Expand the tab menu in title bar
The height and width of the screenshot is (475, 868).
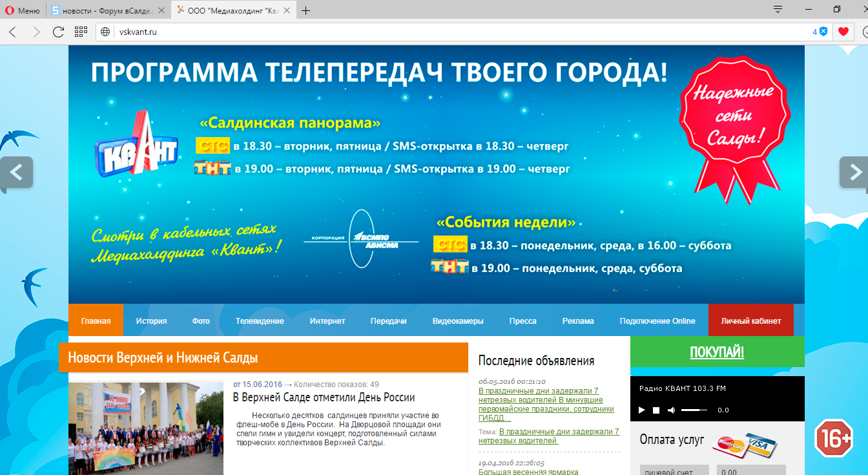point(778,10)
